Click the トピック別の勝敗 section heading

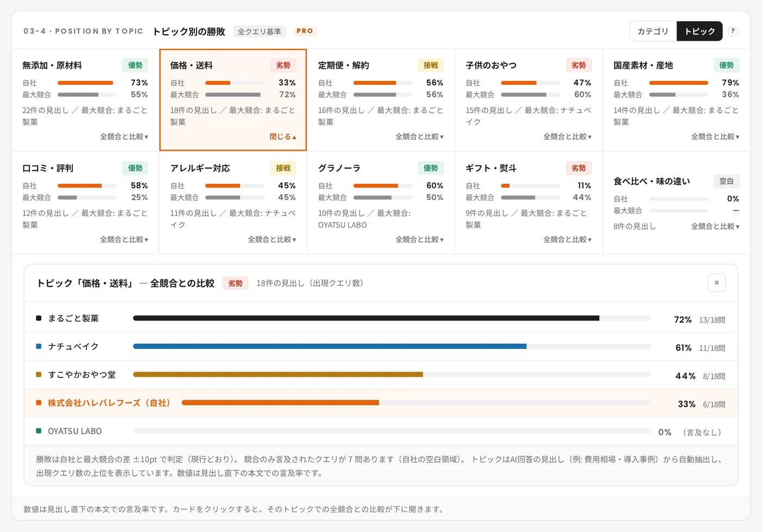click(189, 32)
